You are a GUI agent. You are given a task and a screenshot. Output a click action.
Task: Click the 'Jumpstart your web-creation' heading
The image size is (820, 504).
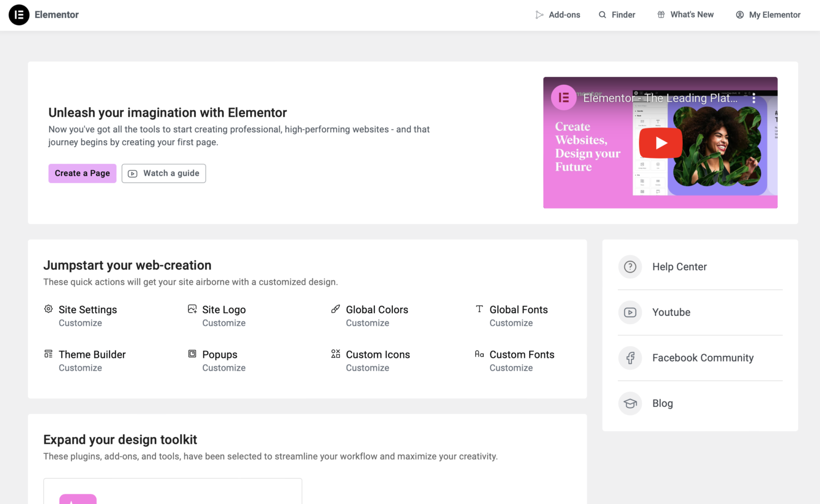click(127, 265)
